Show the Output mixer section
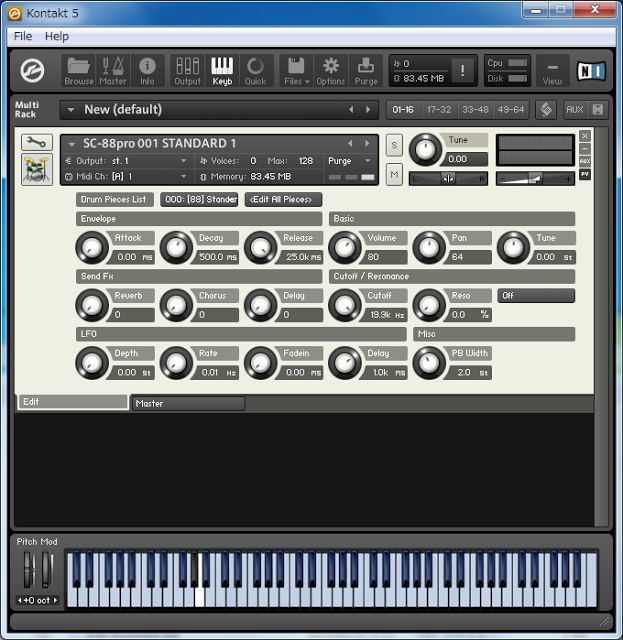The height and width of the screenshot is (640, 623). coord(187,70)
